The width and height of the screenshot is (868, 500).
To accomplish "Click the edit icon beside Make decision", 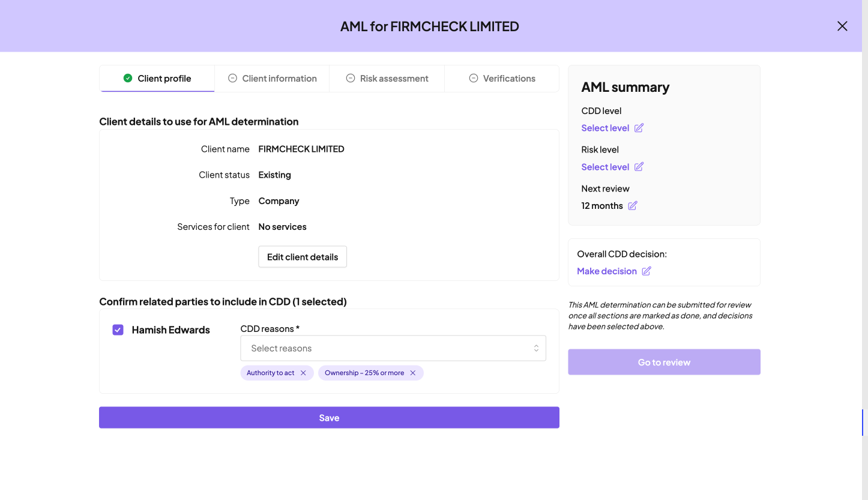I will click(x=646, y=271).
